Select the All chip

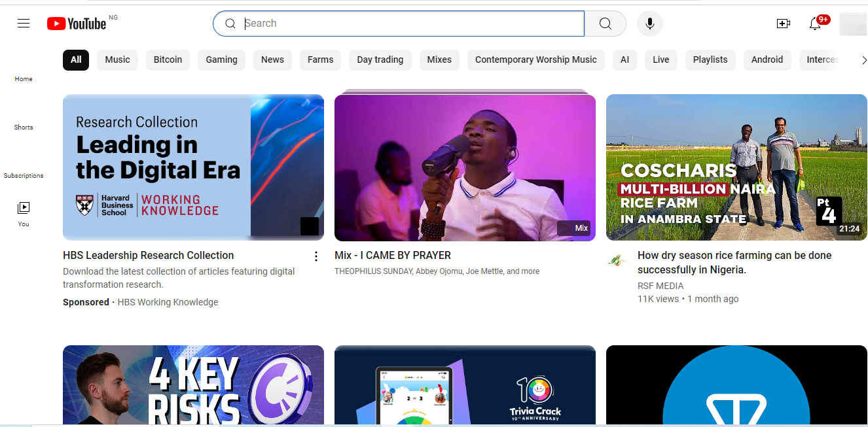(76, 60)
